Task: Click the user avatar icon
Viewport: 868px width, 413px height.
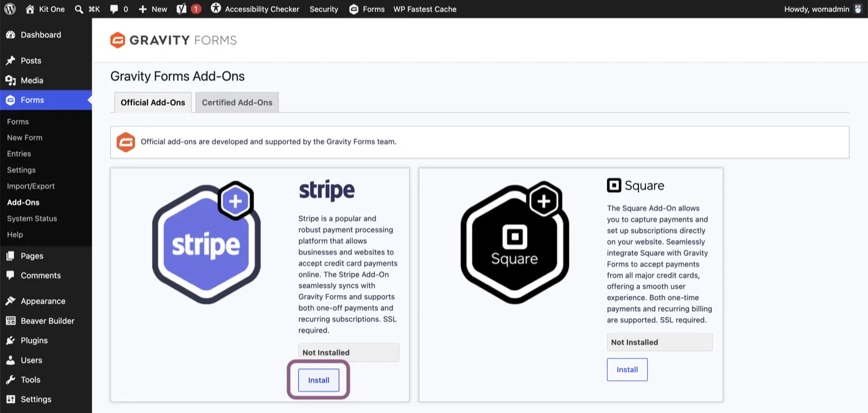Action: click(x=857, y=9)
